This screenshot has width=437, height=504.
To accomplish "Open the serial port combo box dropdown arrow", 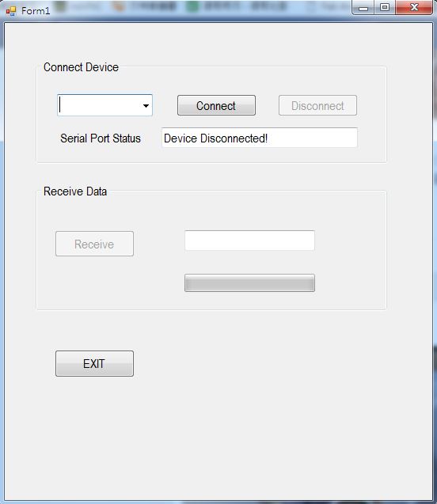I will pos(146,105).
